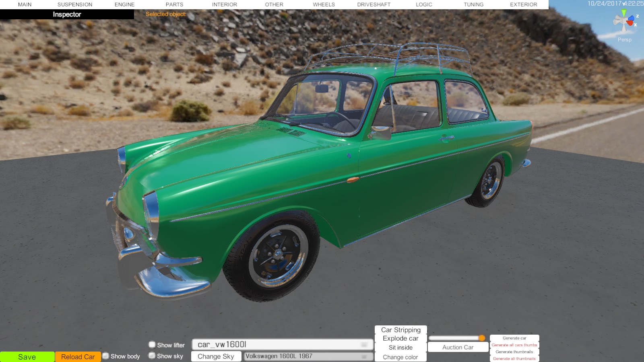Click the blue Z-axis cone on the gizmo
The height and width of the screenshot is (362, 644).
632,18
